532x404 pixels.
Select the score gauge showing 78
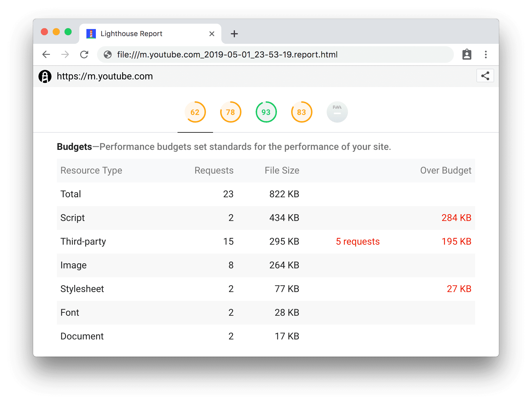(x=230, y=112)
